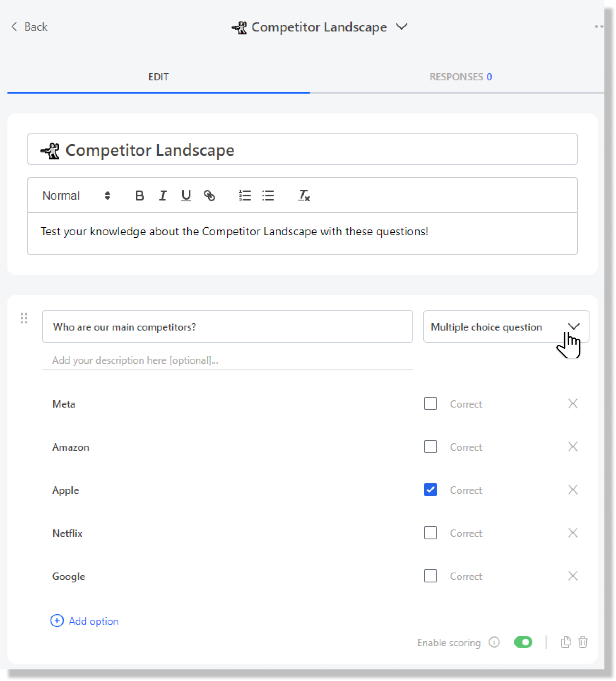
Task: Mark Netflix as correct
Action: tap(431, 533)
